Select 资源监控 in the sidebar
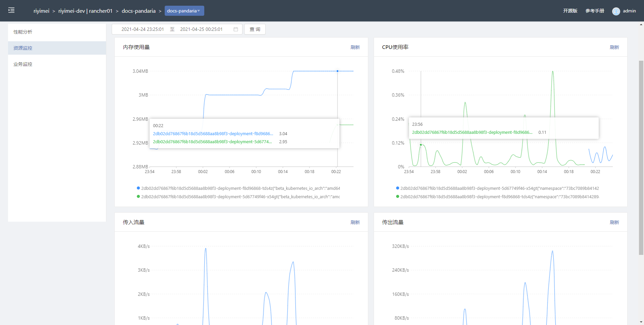The image size is (644, 325). coord(57,48)
